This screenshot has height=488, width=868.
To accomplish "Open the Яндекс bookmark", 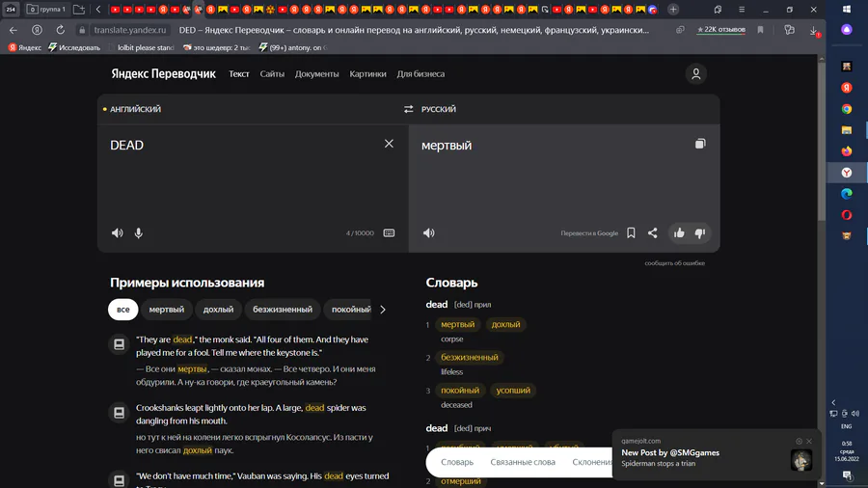I will [25, 47].
